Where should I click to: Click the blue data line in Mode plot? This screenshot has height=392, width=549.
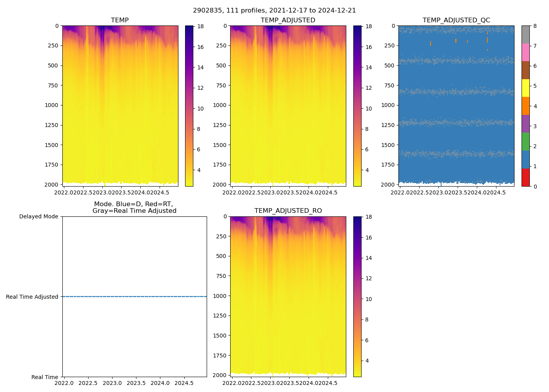tap(134, 297)
